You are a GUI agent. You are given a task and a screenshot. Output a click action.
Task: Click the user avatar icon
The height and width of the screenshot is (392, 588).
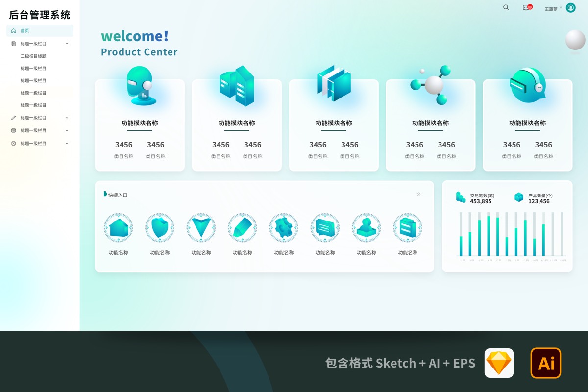[x=570, y=8]
